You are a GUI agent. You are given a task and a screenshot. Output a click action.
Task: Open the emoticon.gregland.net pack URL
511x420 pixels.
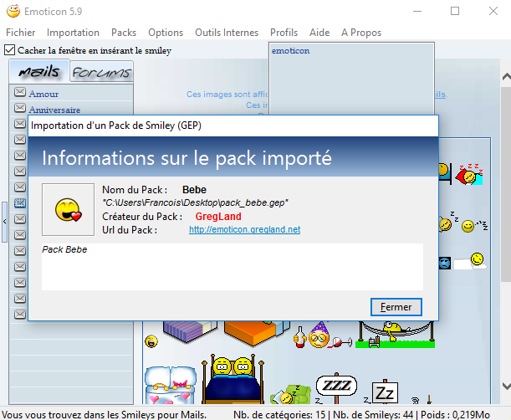pyautogui.click(x=244, y=229)
